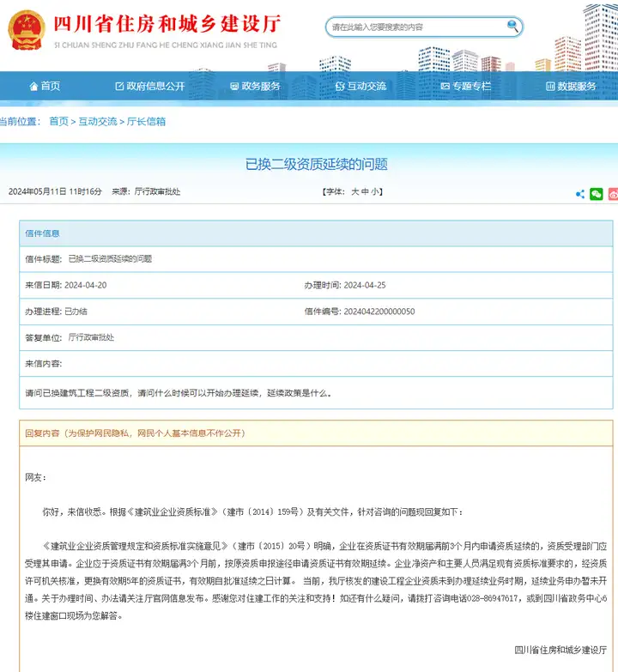The image size is (618, 672).
Task: Click the 信件标题 row value
Action: click(x=110, y=259)
